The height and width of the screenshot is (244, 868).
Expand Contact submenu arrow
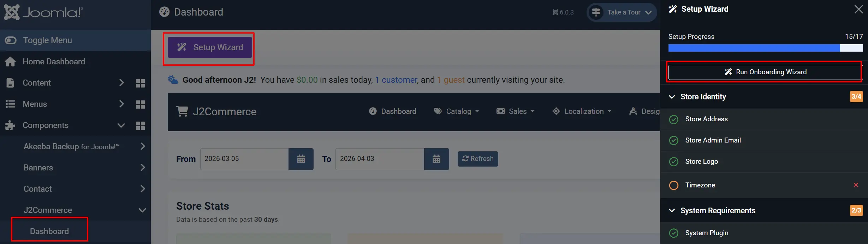coord(143,188)
